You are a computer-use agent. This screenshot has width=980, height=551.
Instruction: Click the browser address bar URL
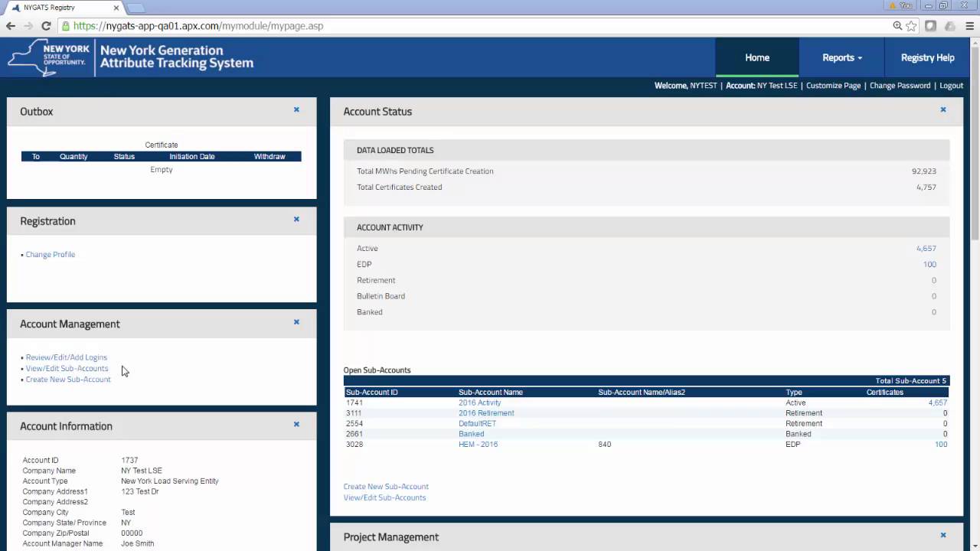point(198,26)
